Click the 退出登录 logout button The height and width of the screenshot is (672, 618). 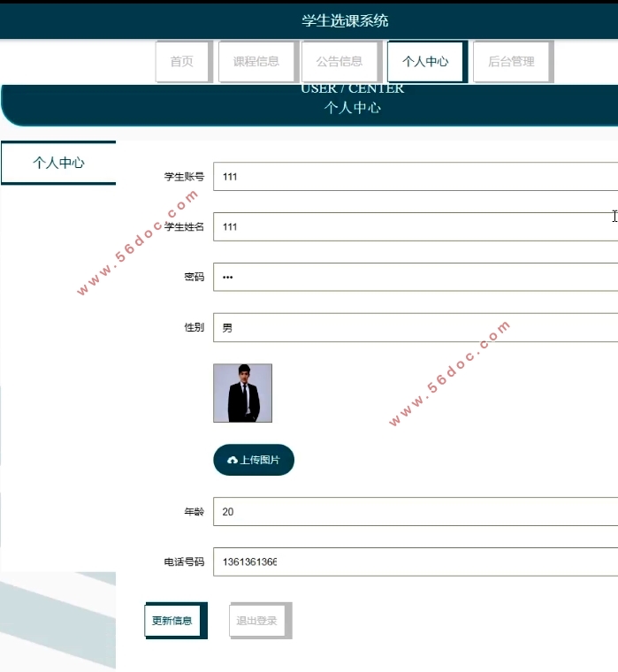[x=257, y=621]
